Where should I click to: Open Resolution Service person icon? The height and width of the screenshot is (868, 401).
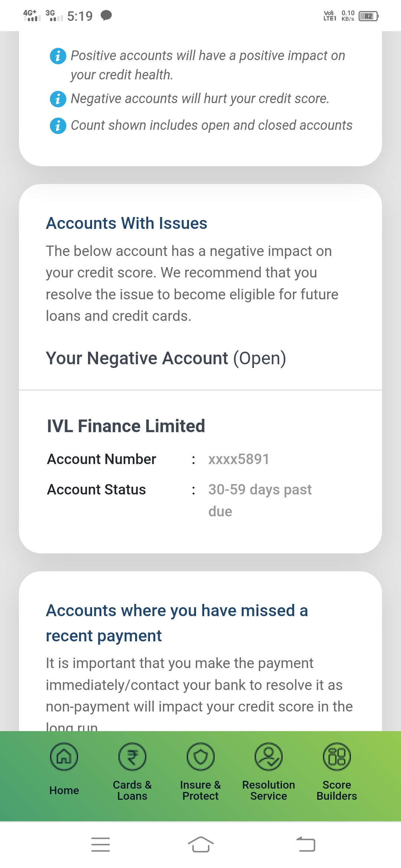[x=268, y=757]
